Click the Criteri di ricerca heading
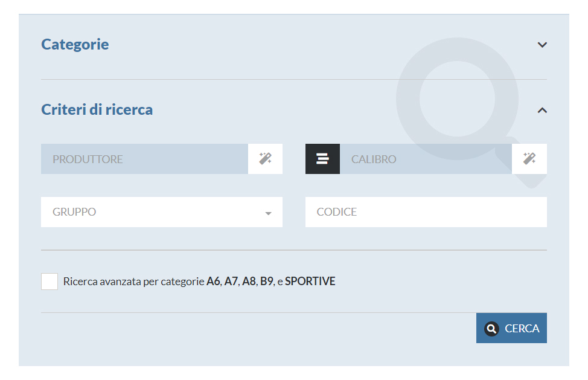Image resolution: width=588 pixels, height=380 pixels. click(97, 109)
